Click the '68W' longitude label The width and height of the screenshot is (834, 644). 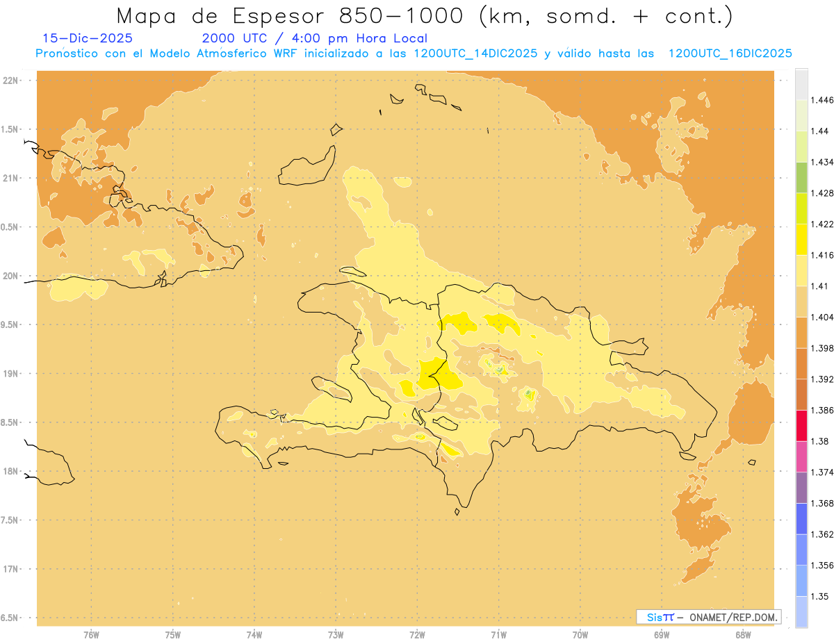(x=742, y=636)
